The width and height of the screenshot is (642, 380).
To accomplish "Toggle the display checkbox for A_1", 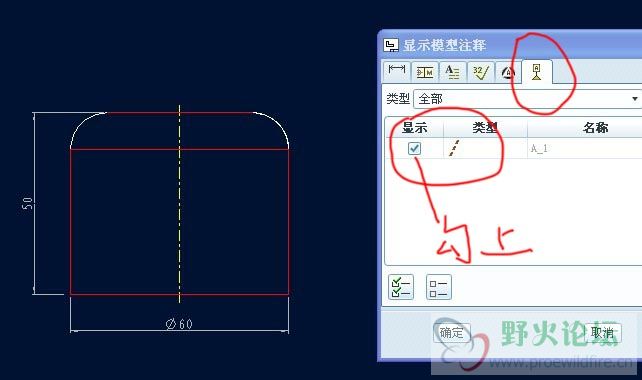I will (414, 148).
